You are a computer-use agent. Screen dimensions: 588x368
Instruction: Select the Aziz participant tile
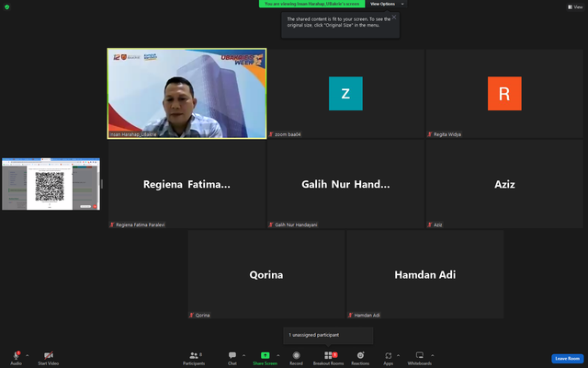[x=504, y=184]
